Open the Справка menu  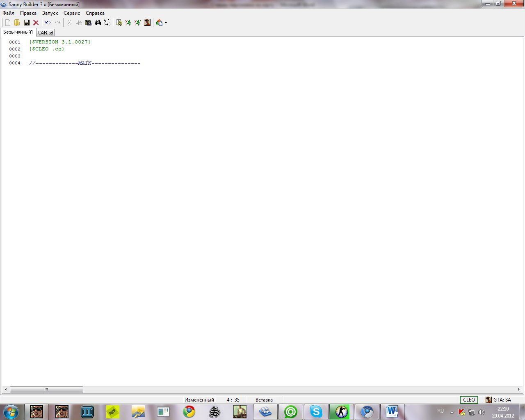pyautogui.click(x=95, y=13)
